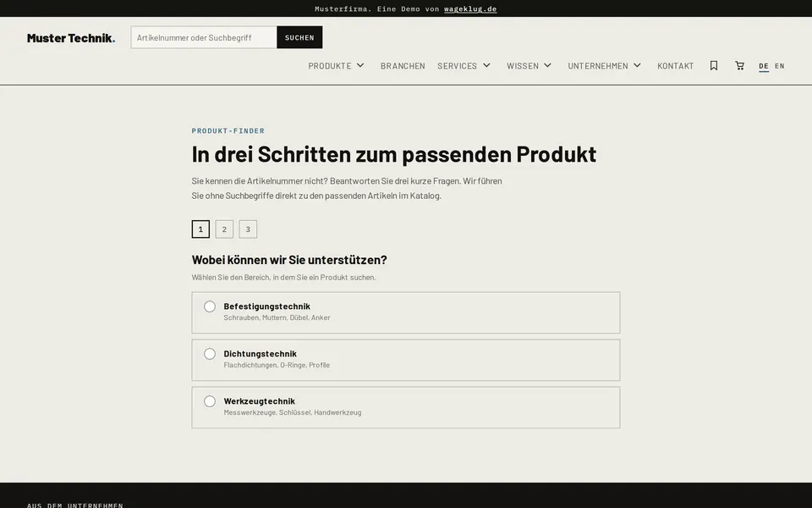The image size is (812, 508).
Task: Click the 'Produkt-Finder' label
Action: [x=228, y=130]
